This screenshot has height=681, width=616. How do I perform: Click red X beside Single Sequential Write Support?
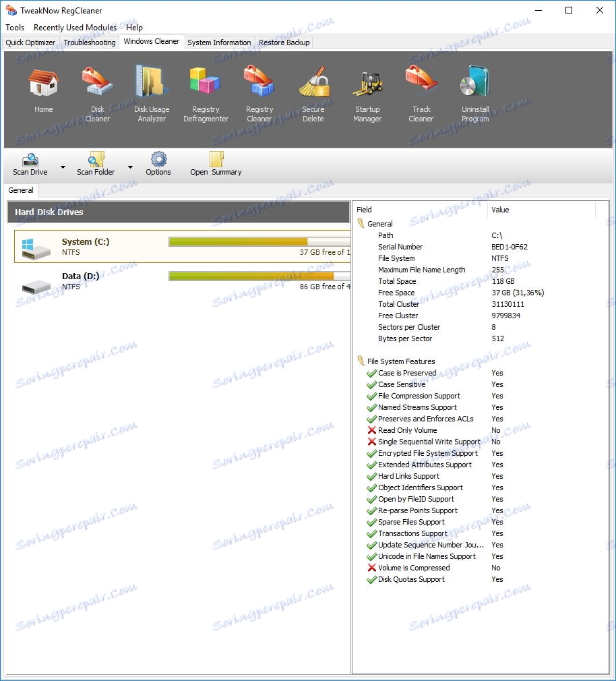click(371, 442)
